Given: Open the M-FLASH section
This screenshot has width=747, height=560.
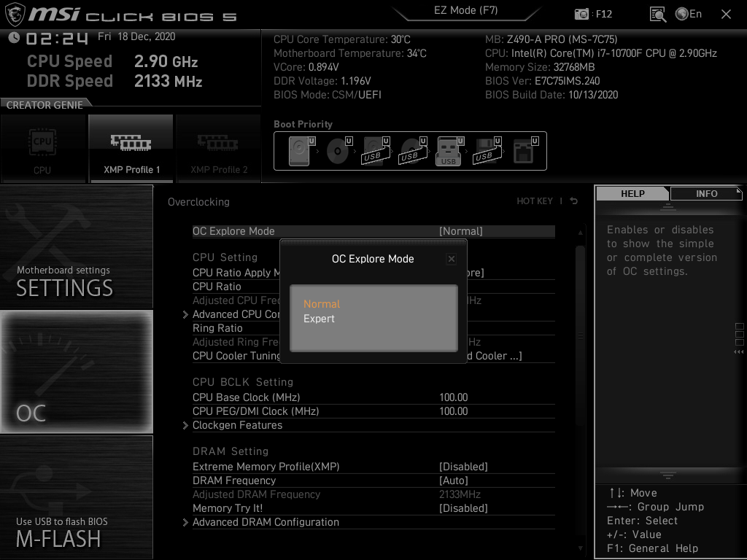Looking at the screenshot, I should pos(76,497).
